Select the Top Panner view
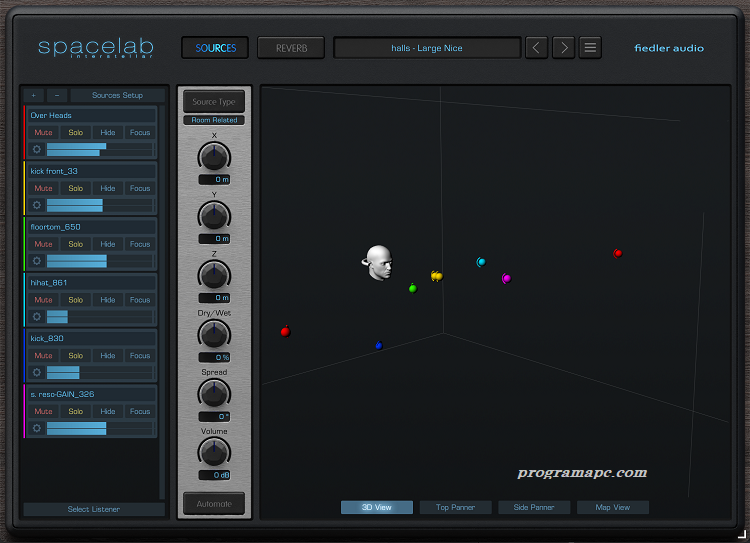 [455, 507]
